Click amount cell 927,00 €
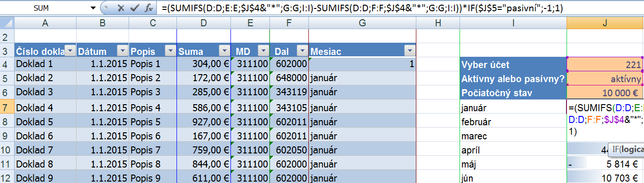Viewport: 644px width, 183px height. 204,122
